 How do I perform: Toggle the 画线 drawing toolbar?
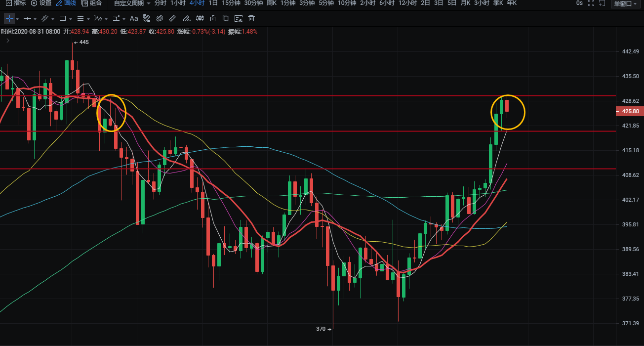66,3
